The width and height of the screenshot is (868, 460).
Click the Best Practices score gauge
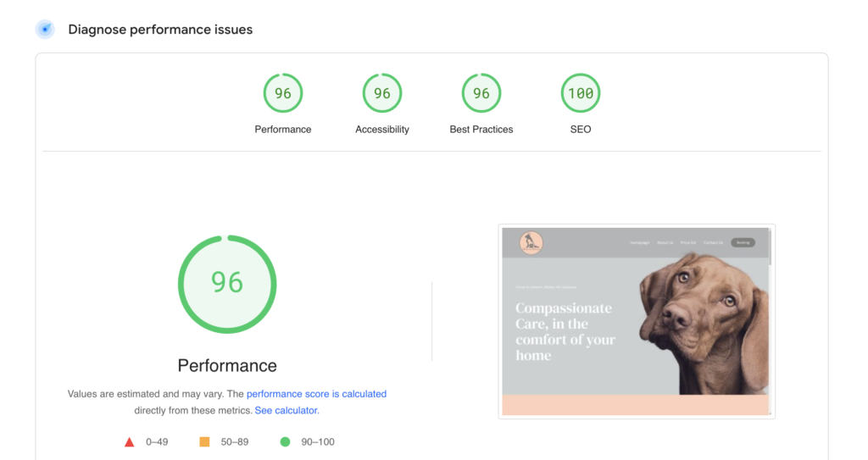(481, 93)
